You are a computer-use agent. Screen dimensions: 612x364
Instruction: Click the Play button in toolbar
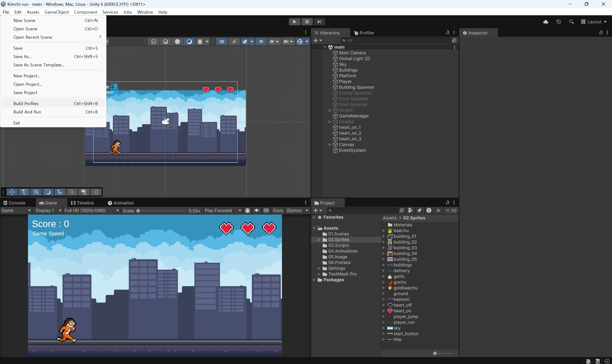click(294, 21)
